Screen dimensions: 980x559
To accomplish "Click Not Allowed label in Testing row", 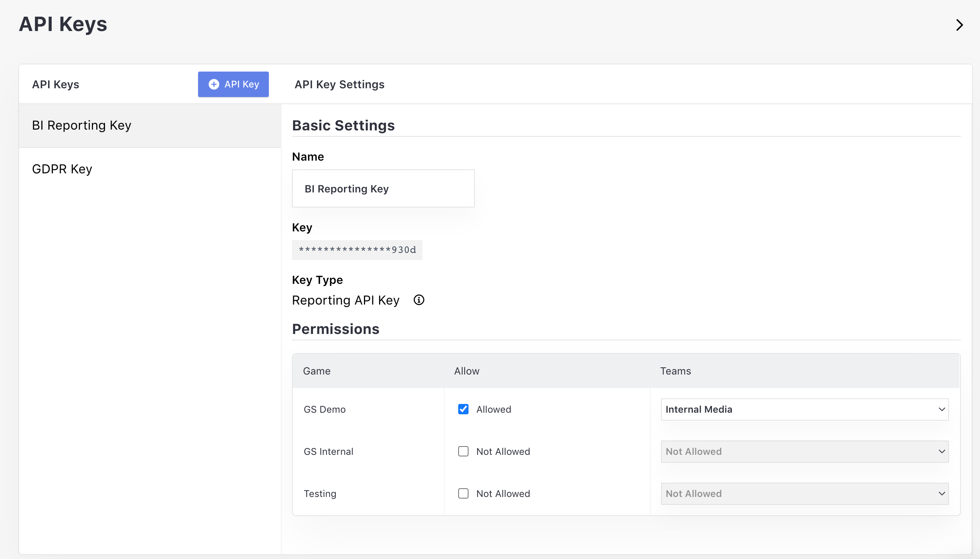I will click(503, 494).
